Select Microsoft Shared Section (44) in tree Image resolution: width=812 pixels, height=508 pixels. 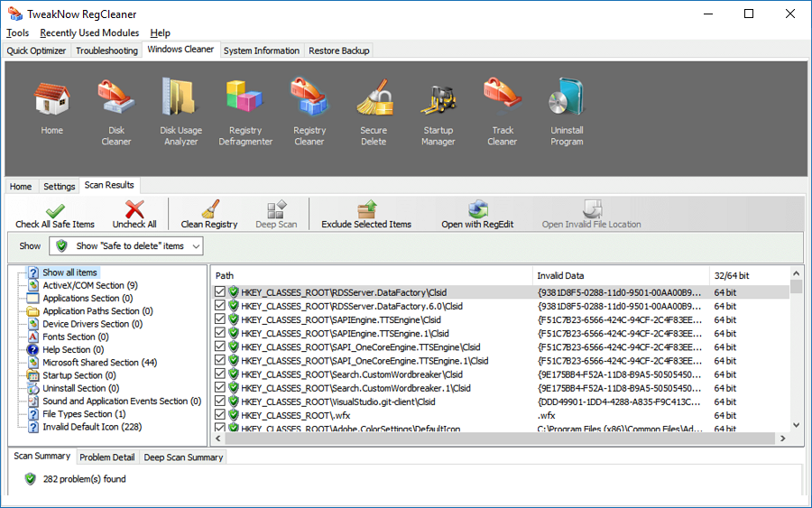(x=99, y=363)
